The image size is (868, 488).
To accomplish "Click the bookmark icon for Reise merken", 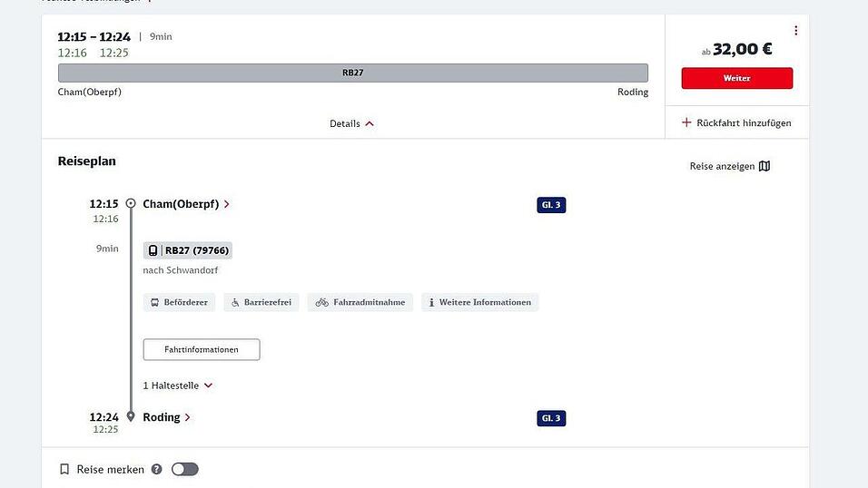I will pyautogui.click(x=64, y=470).
